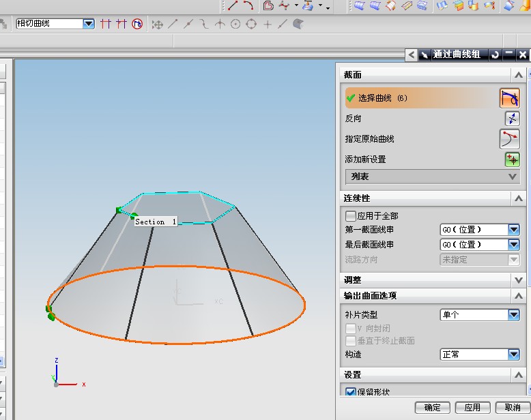
Task: Click the dialog pin arrow icon
Action: coord(425,55)
